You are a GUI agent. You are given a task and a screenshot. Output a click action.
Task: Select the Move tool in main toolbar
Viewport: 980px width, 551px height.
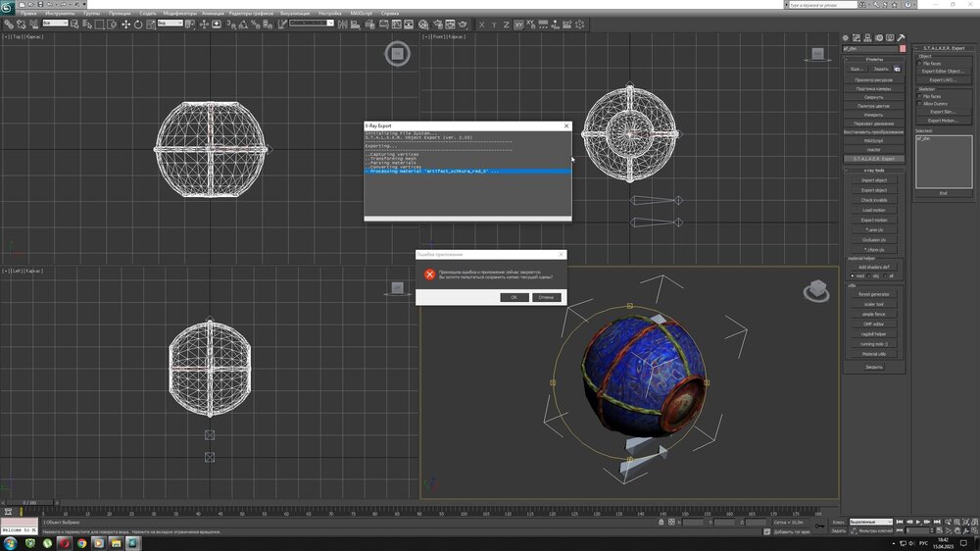(x=125, y=24)
